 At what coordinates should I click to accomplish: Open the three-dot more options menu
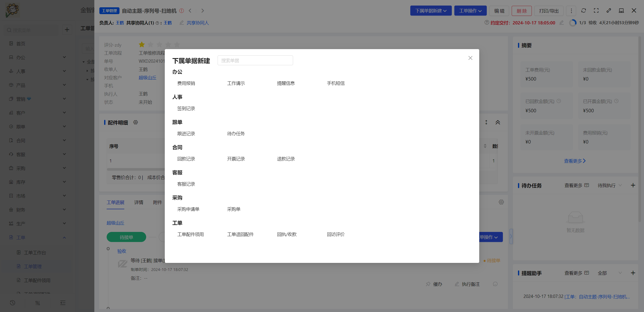coord(571,11)
